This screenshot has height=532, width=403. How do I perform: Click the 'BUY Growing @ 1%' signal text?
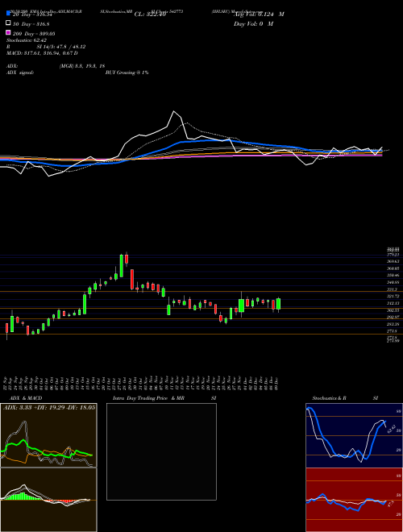point(127,73)
